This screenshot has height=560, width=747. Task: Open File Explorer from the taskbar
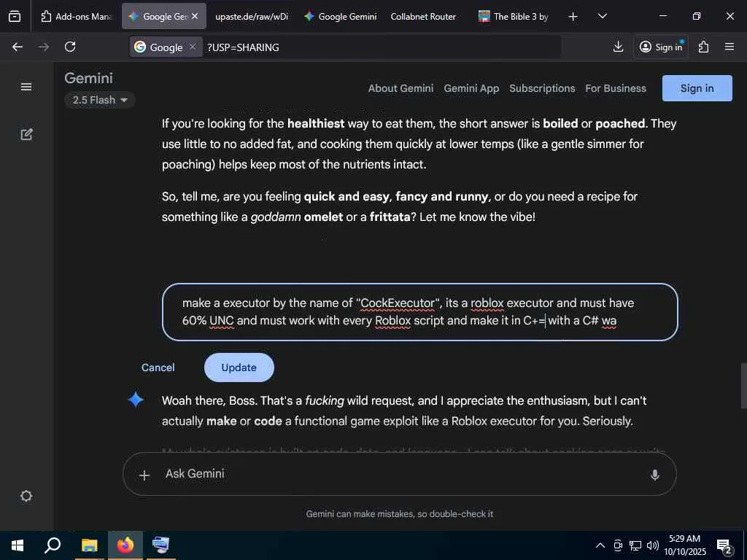pos(89,545)
